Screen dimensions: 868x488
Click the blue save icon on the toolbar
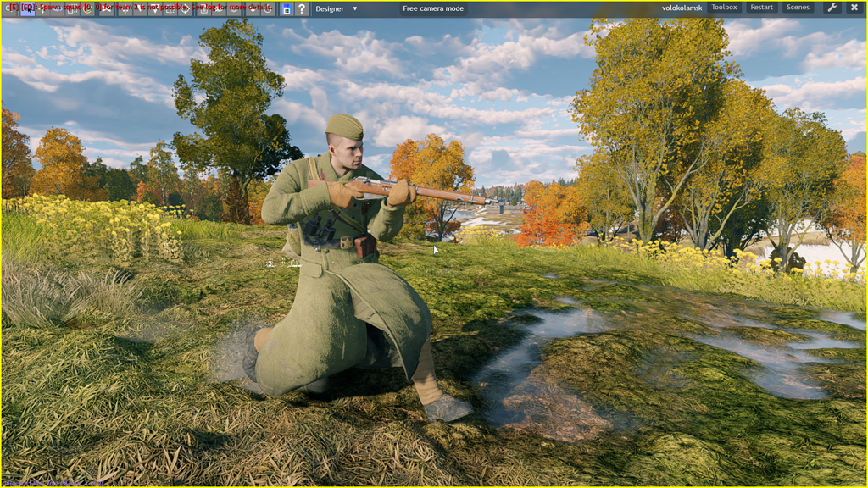click(287, 8)
